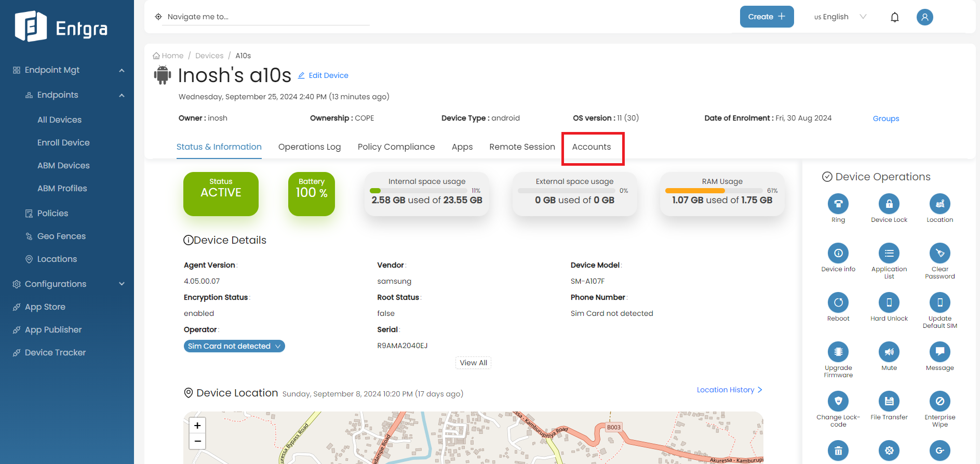This screenshot has width=980, height=464.
Task: Click the Status ACTIVE card
Action: click(221, 194)
